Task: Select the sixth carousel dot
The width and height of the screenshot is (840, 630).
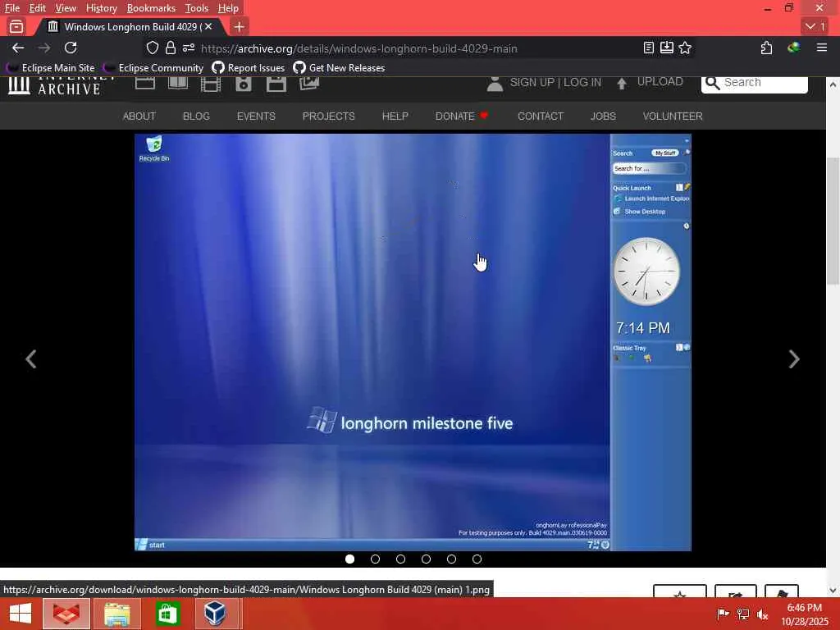Action: 477,559
